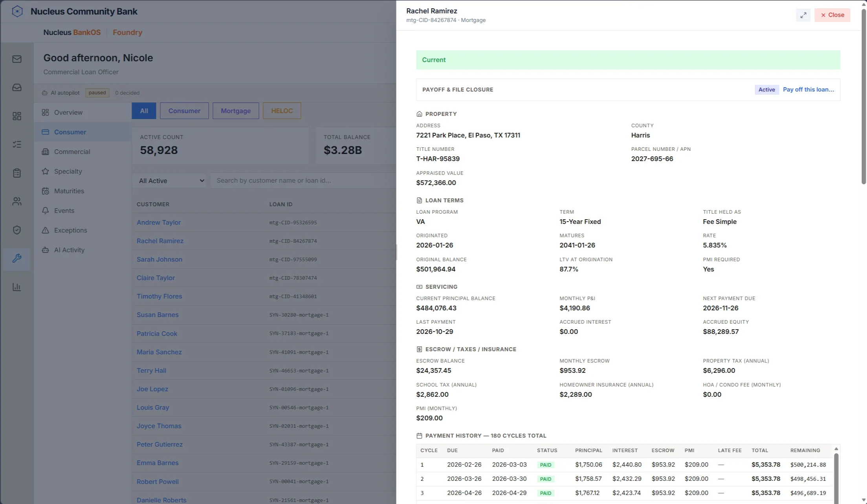867x504 pixels.
Task: Select the HELOC loan type tab
Action: click(x=282, y=111)
